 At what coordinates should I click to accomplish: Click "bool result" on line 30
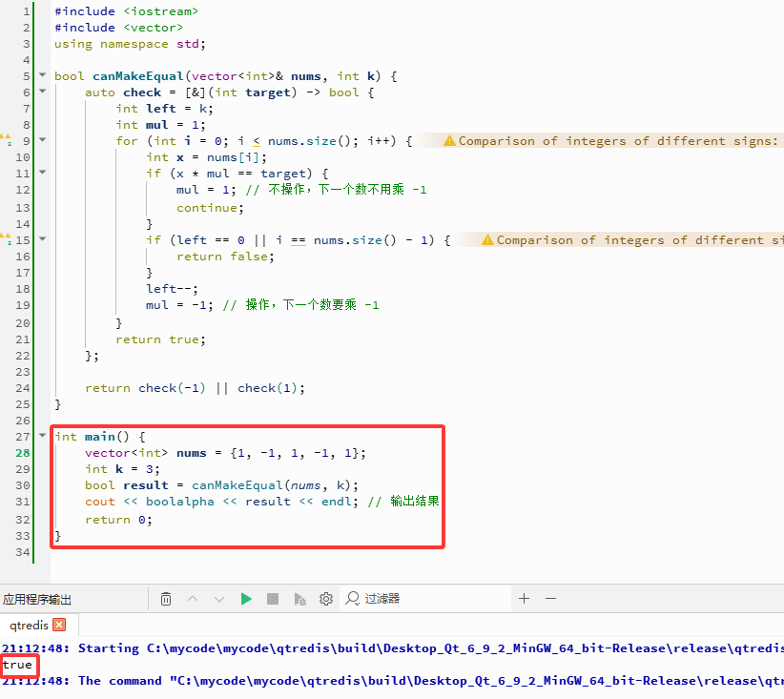click(127, 485)
